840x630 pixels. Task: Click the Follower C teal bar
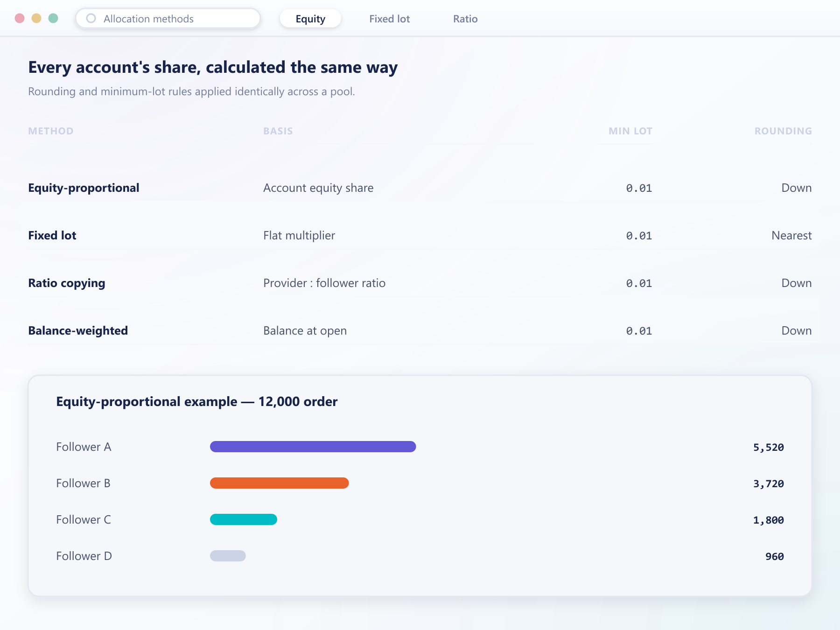pyautogui.click(x=244, y=519)
